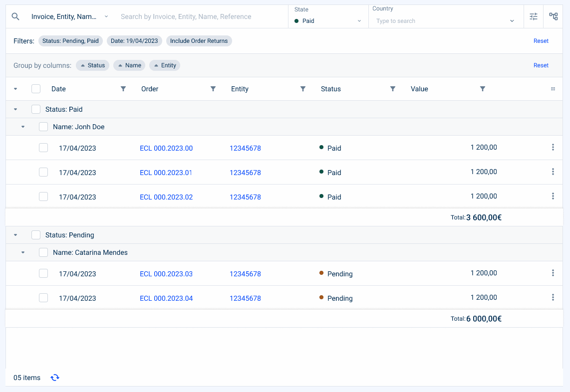
Task: Open entity 12345678 for ECL 000.2023.00
Action: (x=246, y=148)
